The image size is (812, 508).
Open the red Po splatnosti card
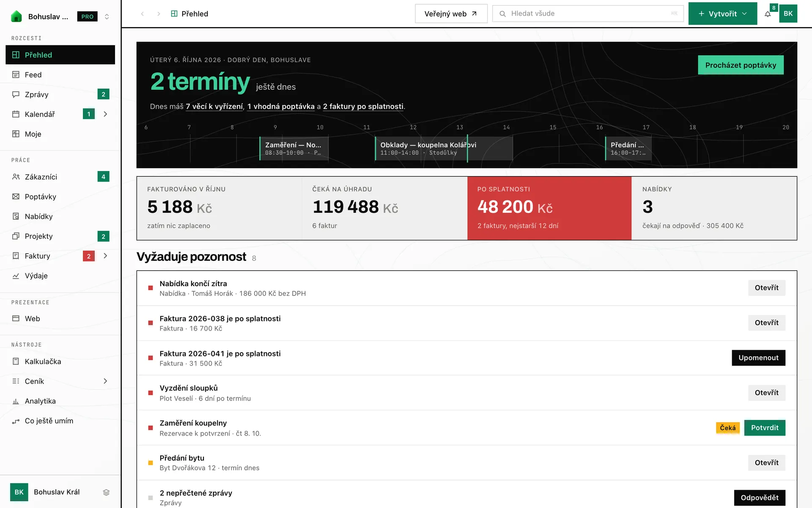click(549, 208)
